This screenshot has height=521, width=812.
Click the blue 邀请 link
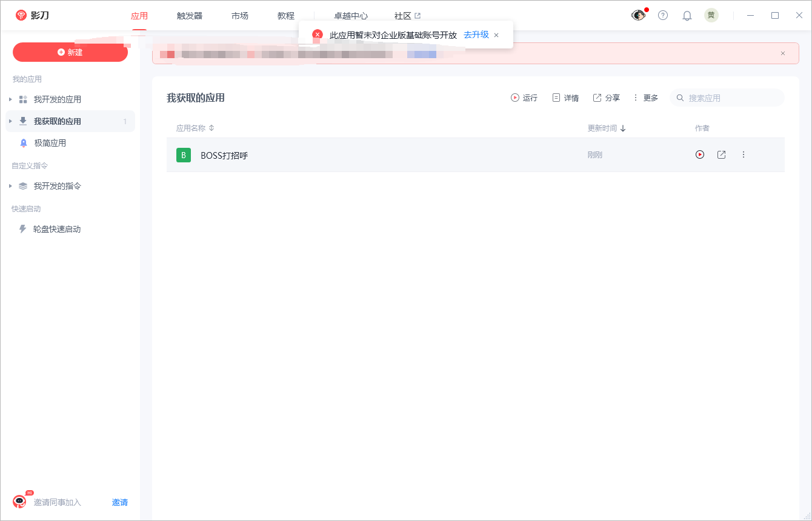(x=120, y=502)
